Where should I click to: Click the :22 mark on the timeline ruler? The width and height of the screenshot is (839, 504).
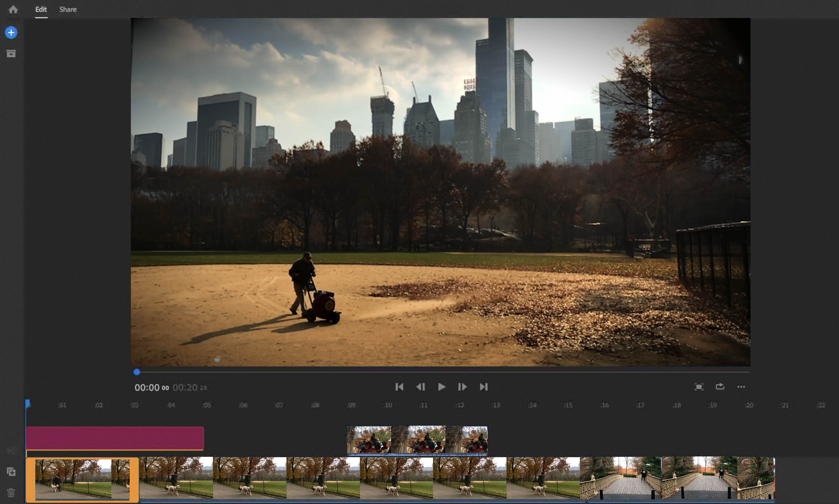(821, 405)
